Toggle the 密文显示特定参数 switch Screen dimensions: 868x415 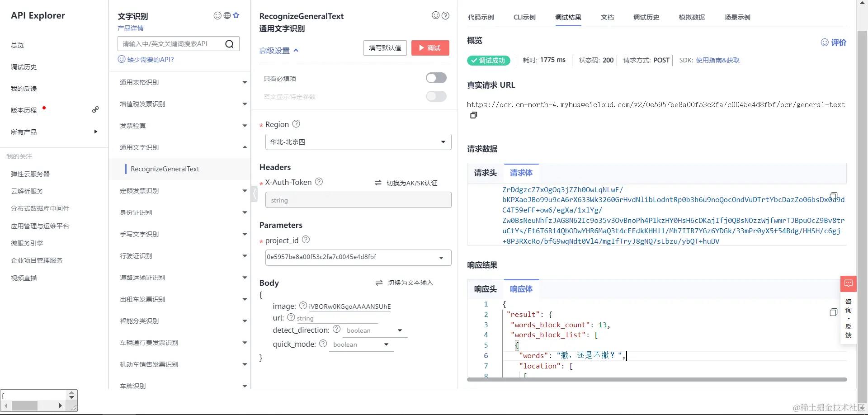[436, 96]
